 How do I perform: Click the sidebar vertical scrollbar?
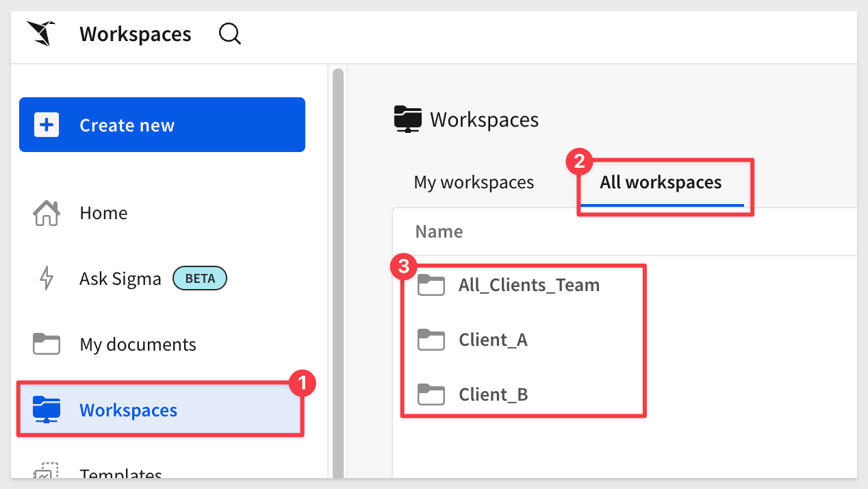pos(337,274)
